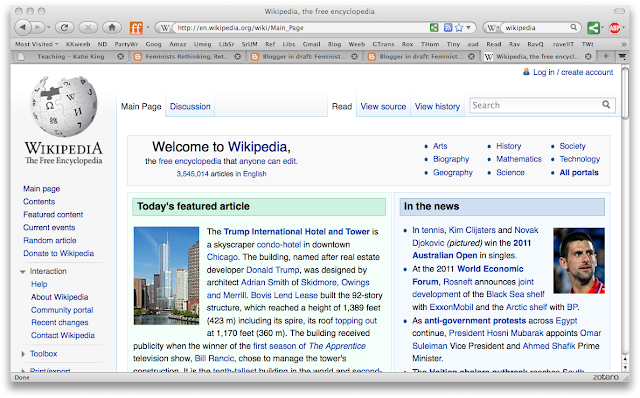The width and height of the screenshot is (640, 398).
Task: Open the Most Visited bookmarks dropdown
Action: [x=37, y=44]
